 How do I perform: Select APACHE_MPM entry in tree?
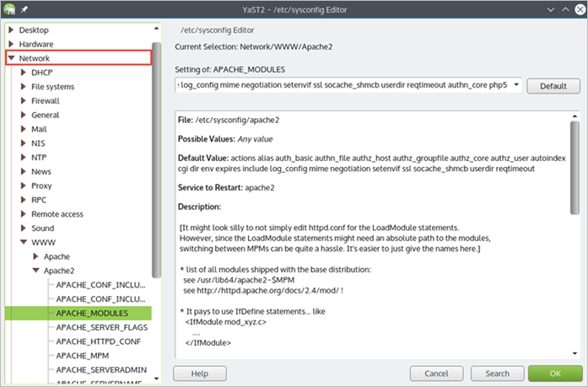coord(80,356)
